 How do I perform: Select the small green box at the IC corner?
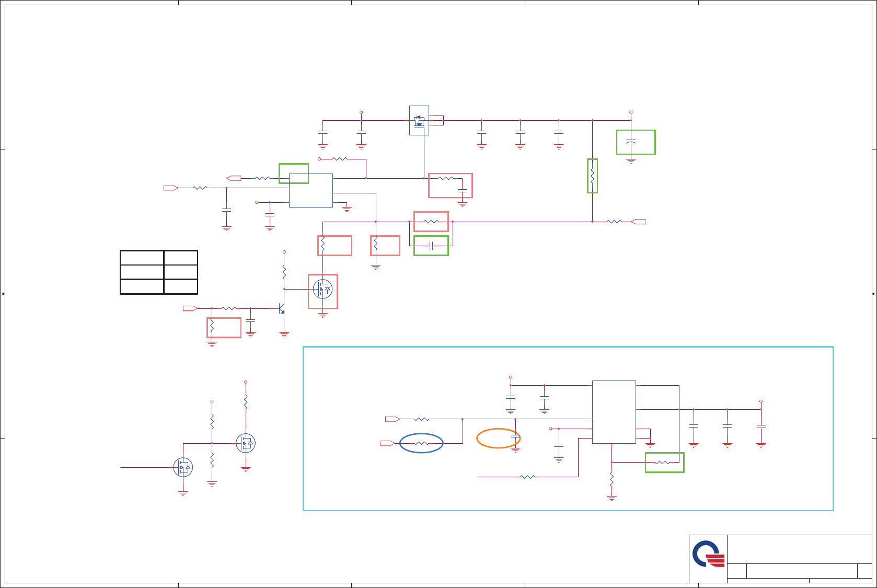(294, 174)
